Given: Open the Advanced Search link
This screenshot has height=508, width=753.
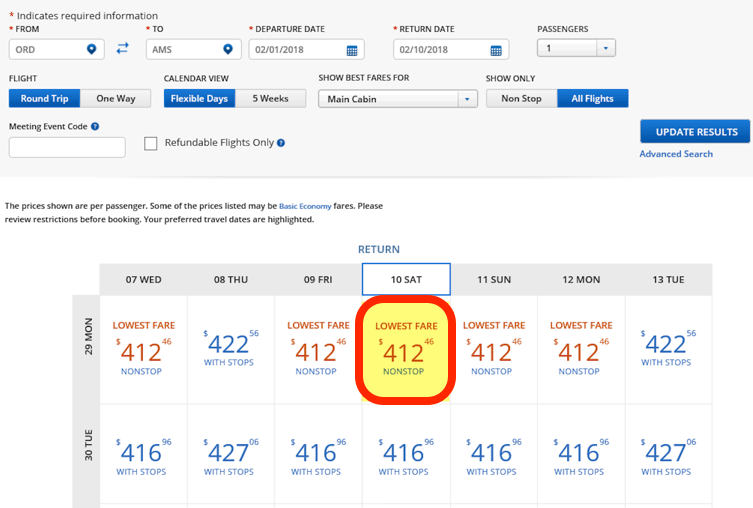Looking at the screenshot, I should (676, 154).
